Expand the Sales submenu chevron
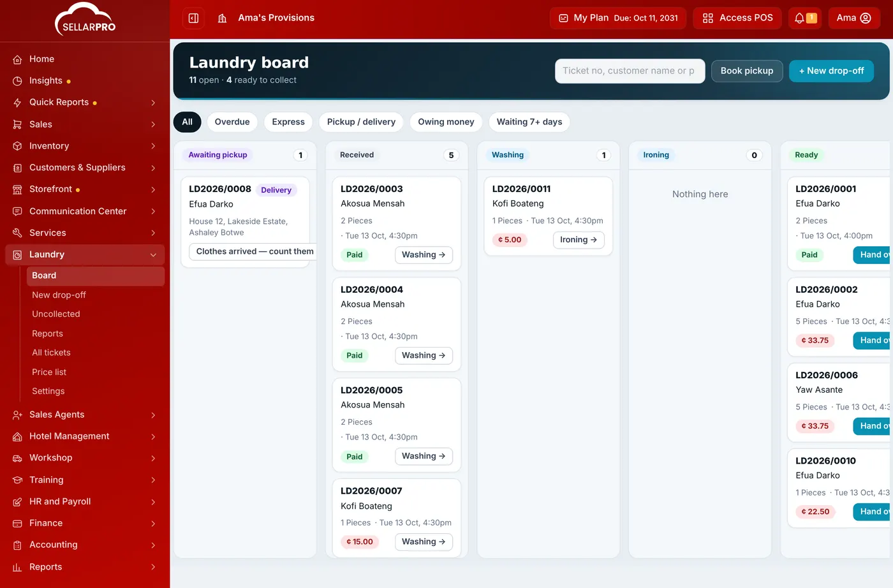This screenshot has height=588, width=893. pos(153,124)
